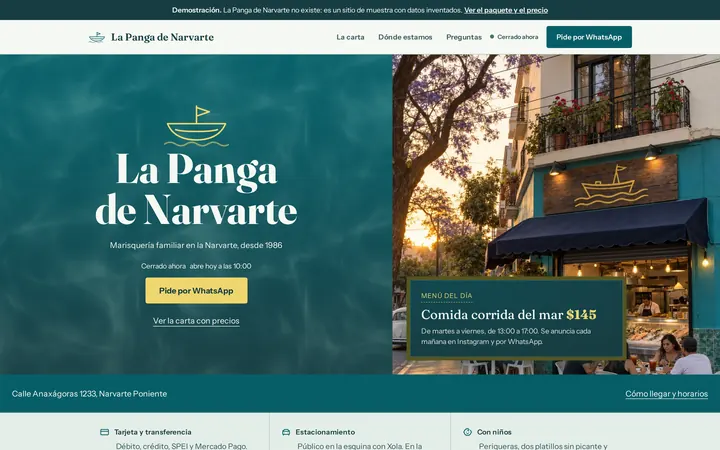Open Preguntas in the navigation
The height and width of the screenshot is (450, 720).
click(464, 37)
